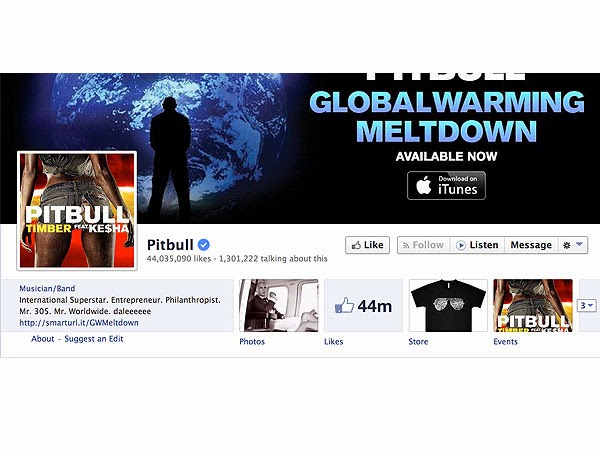
Task: Open the Photos helicopter thumbnail
Action: 279,305
